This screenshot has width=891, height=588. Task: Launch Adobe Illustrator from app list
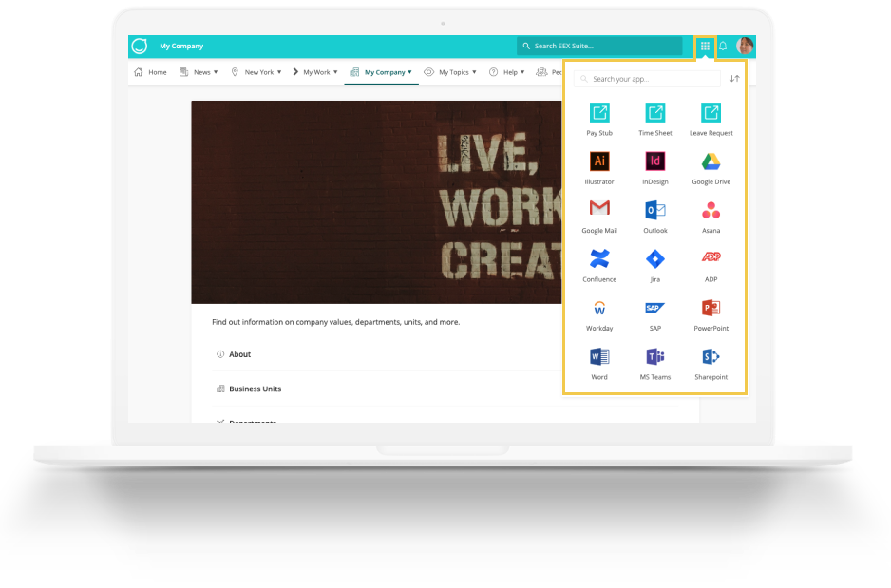(x=599, y=161)
